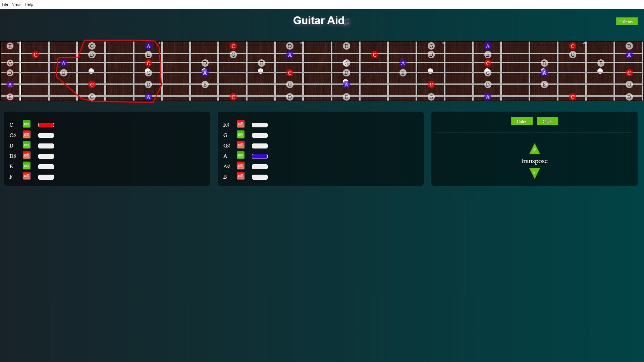
Task: Click the purple color swatch for A
Action: pyautogui.click(x=260, y=156)
